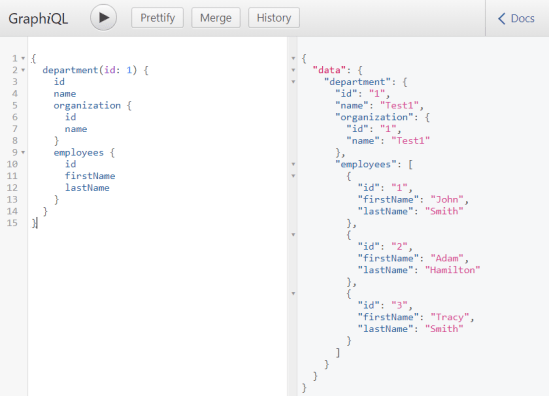Viewport: 549px width, 396px height.
Task: Collapse the query fold arrow on line 1
Action: pyautogui.click(x=23, y=58)
